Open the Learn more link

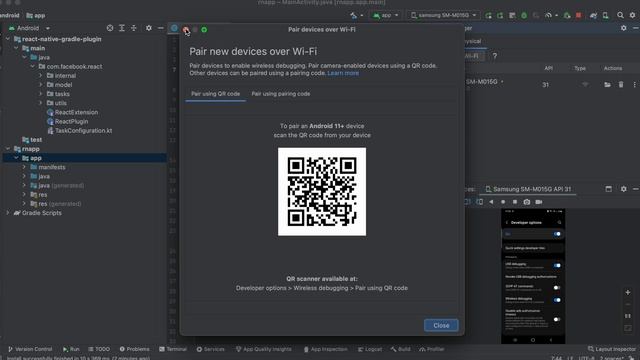coord(343,73)
